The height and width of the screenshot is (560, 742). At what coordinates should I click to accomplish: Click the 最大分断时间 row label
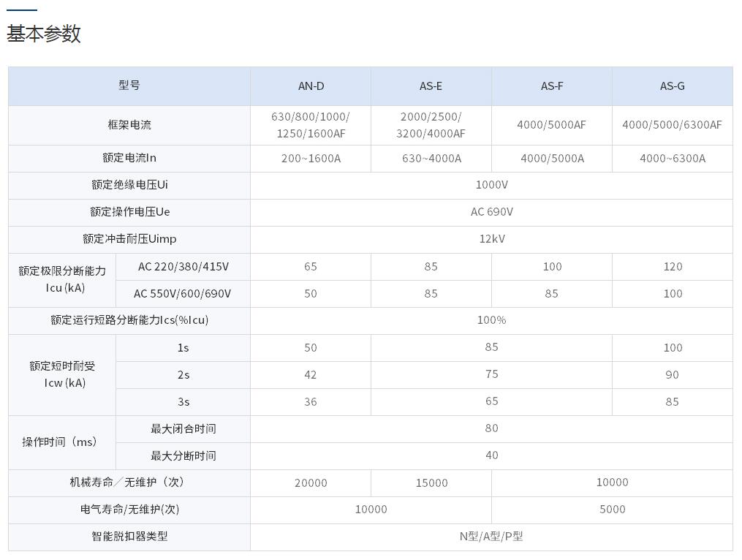coord(183,455)
